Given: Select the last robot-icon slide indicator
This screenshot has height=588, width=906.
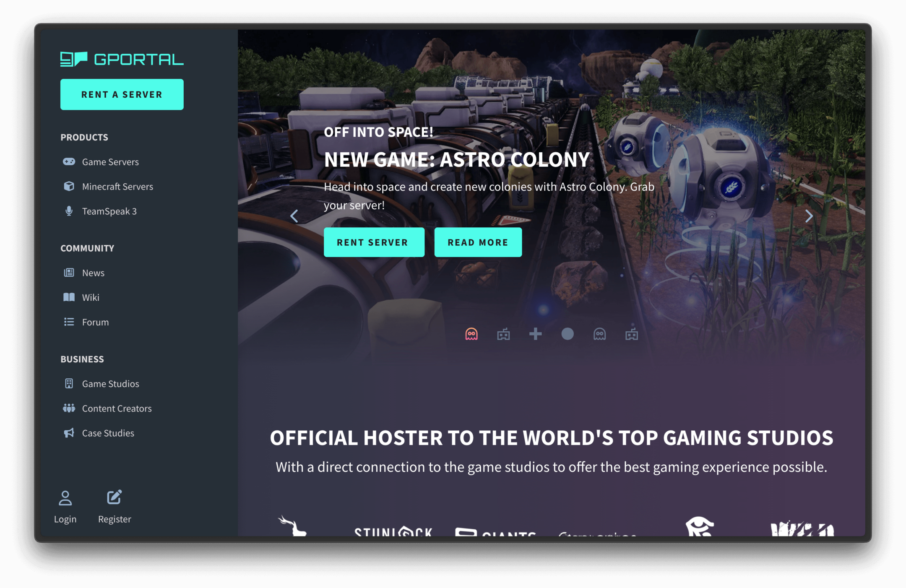Looking at the screenshot, I should (632, 334).
